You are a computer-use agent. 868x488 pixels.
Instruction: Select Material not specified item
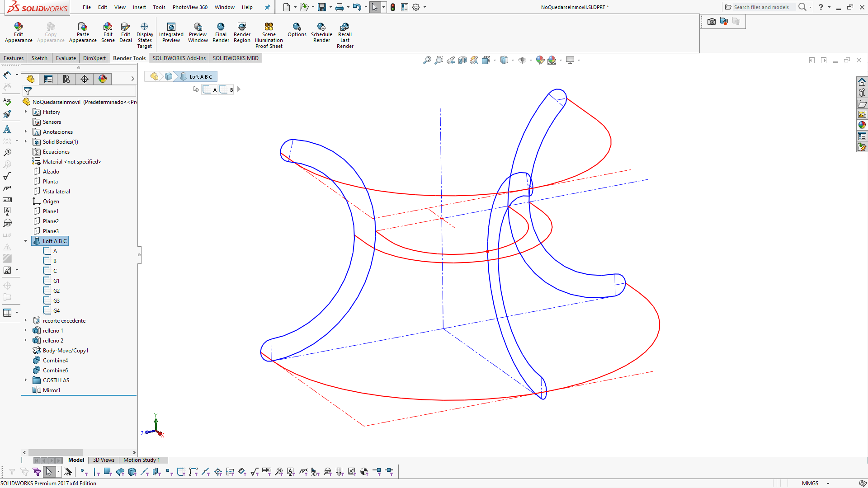pyautogui.click(x=67, y=161)
